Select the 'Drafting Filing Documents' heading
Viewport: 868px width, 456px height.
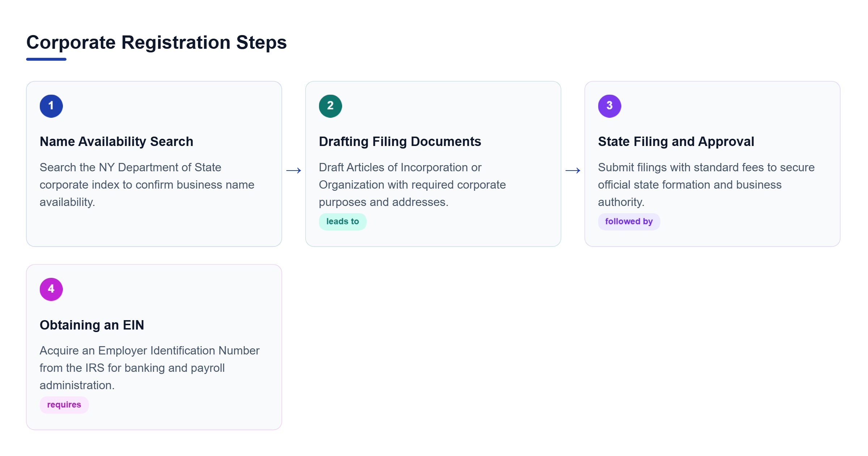coord(400,141)
